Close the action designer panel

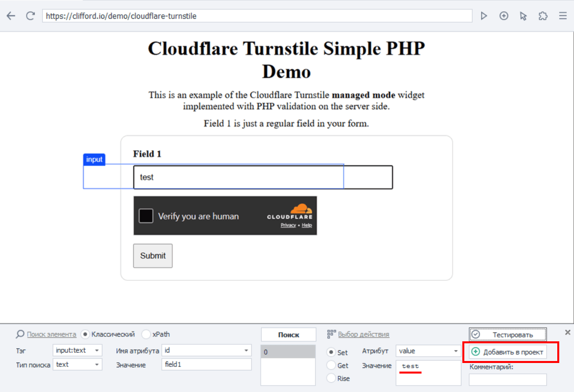568,332
